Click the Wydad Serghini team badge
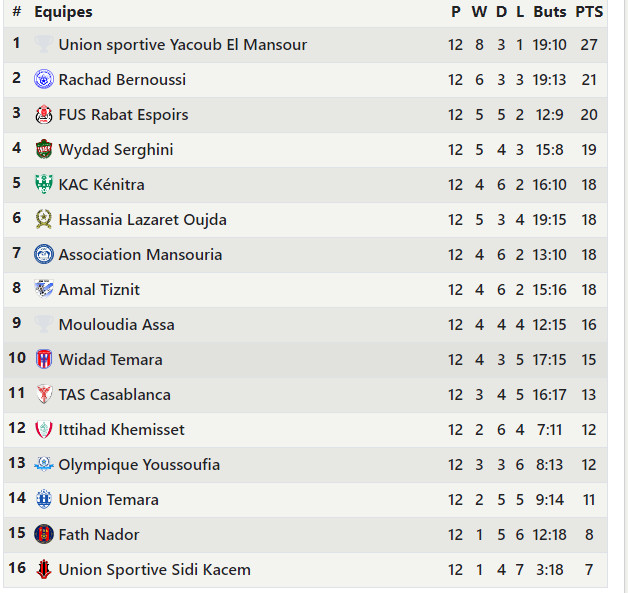This screenshot has height=593, width=628. [x=43, y=149]
